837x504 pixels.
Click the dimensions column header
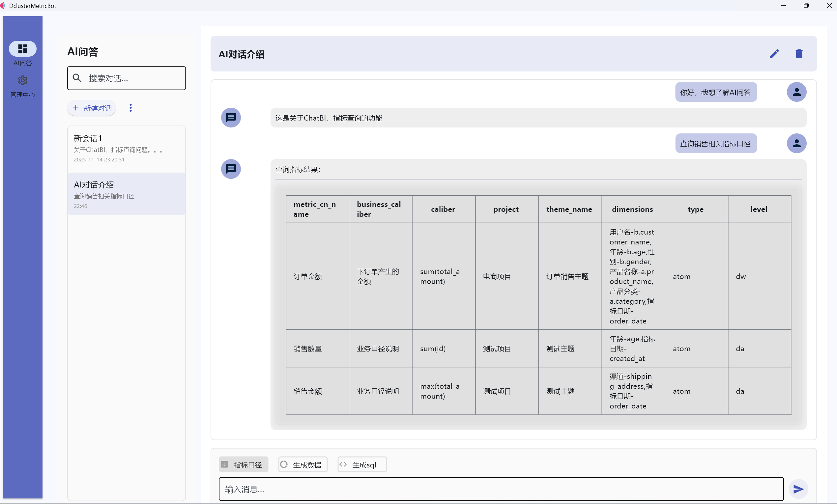(632, 210)
